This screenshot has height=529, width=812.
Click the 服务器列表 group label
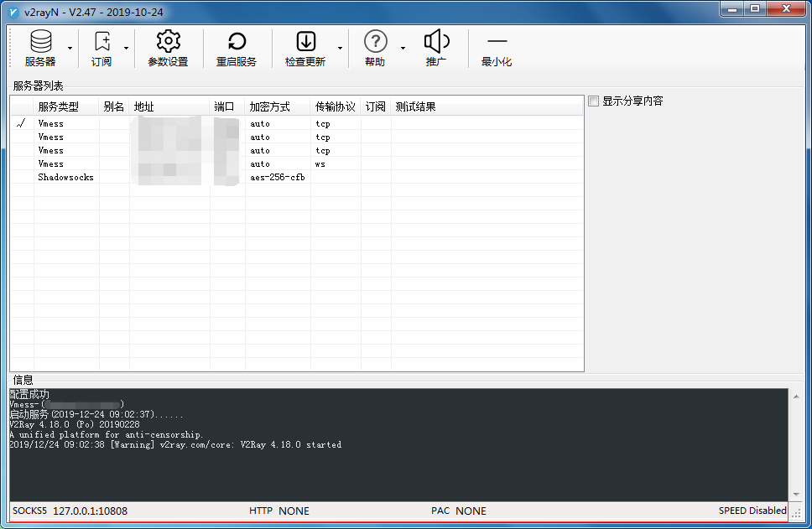[38, 86]
